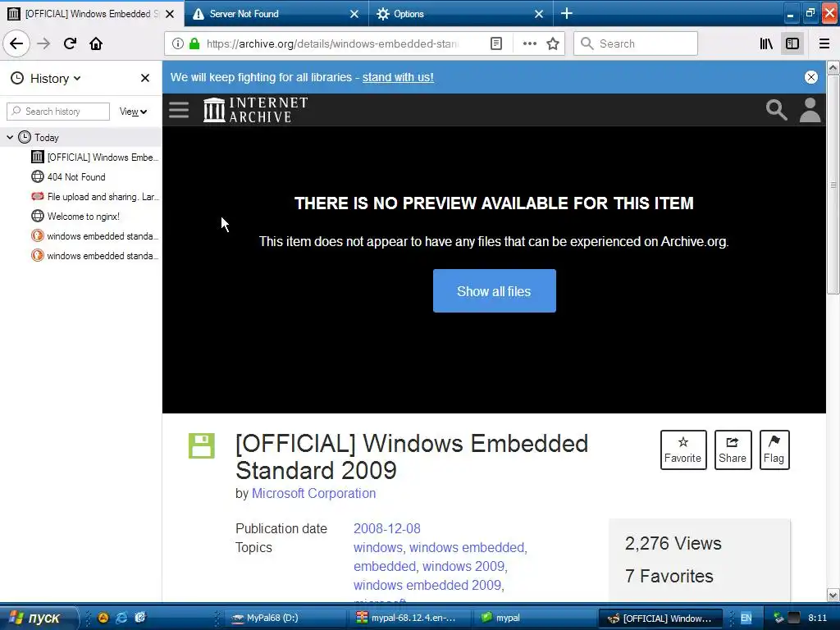Share this archive item

click(733, 450)
